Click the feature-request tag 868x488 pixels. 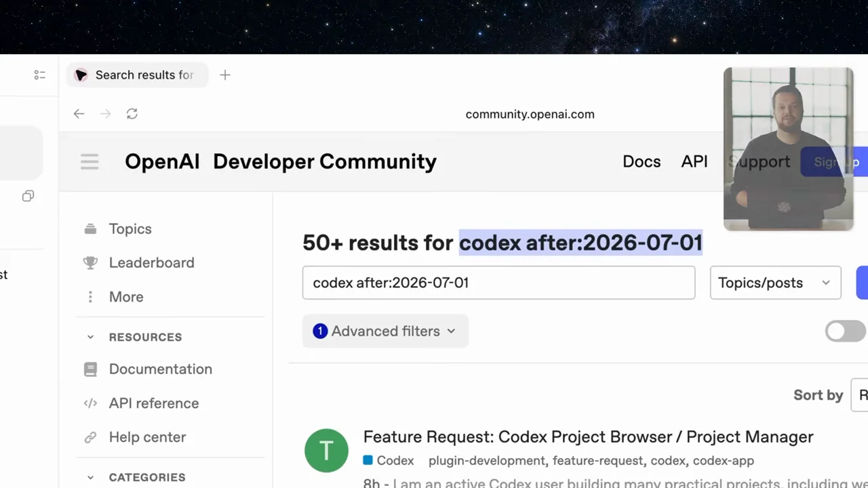coord(597,460)
